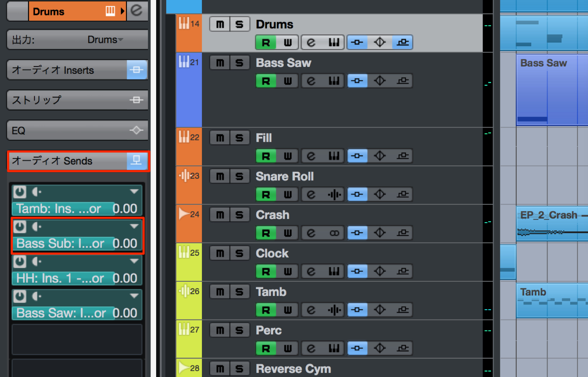Mute the Drums track

[x=220, y=24]
